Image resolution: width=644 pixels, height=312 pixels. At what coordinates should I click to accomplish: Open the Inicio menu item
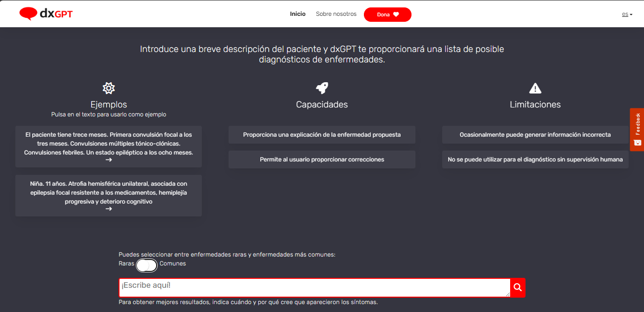click(x=297, y=14)
